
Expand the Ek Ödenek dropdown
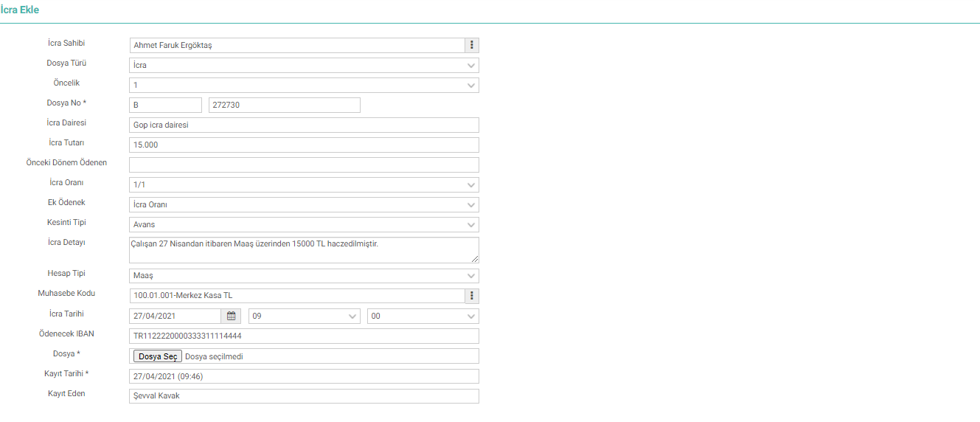tap(304, 204)
